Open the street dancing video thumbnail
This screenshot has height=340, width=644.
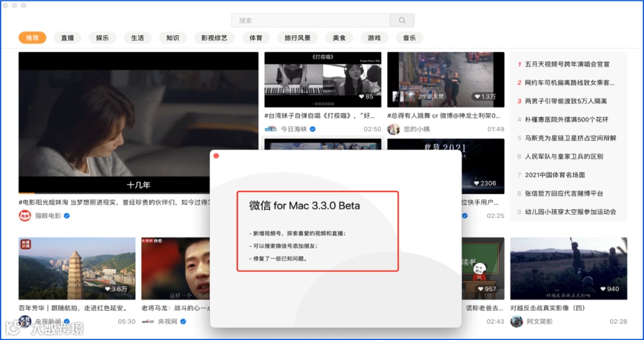(445, 80)
